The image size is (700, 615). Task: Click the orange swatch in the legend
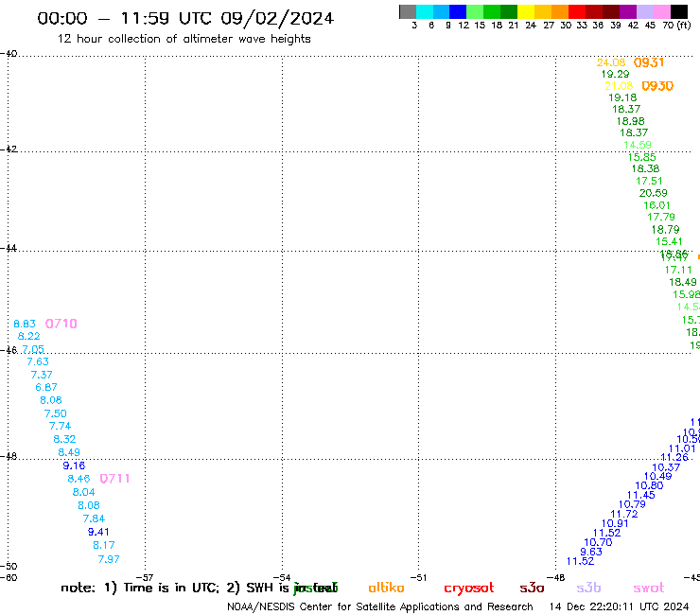(x=560, y=11)
